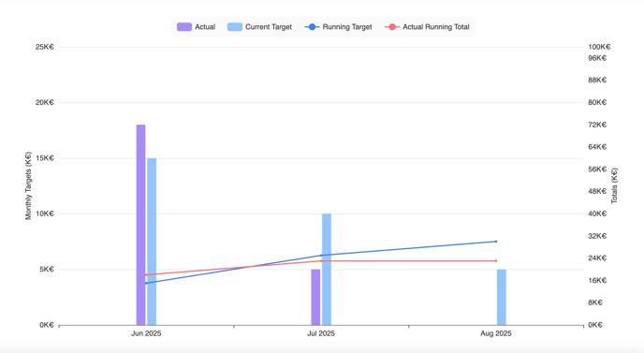Hide the Actual Running Total series
Screen dimensions: 644x353
coord(427,27)
